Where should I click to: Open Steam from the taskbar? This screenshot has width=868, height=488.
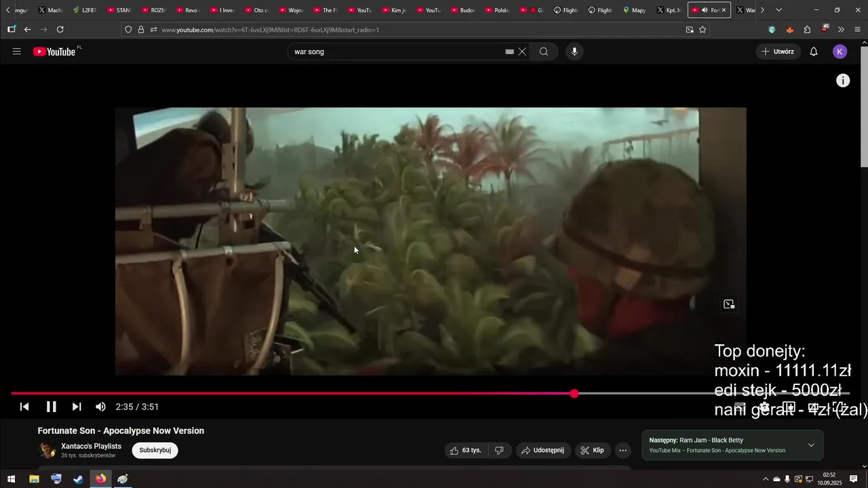pos(79,479)
